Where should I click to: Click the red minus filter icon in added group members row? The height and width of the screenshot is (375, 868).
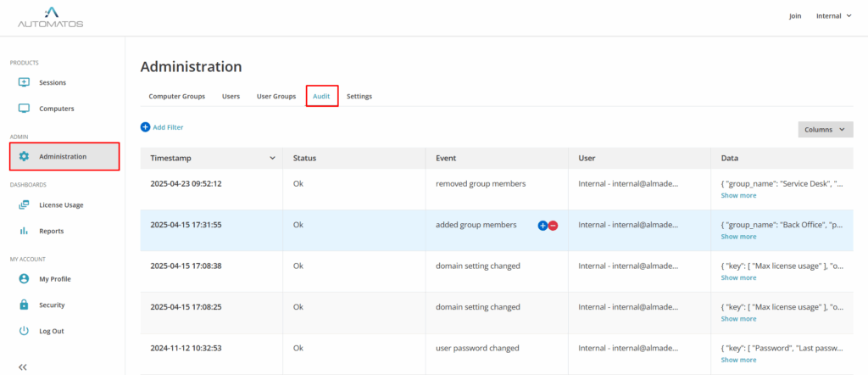coord(553,226)
